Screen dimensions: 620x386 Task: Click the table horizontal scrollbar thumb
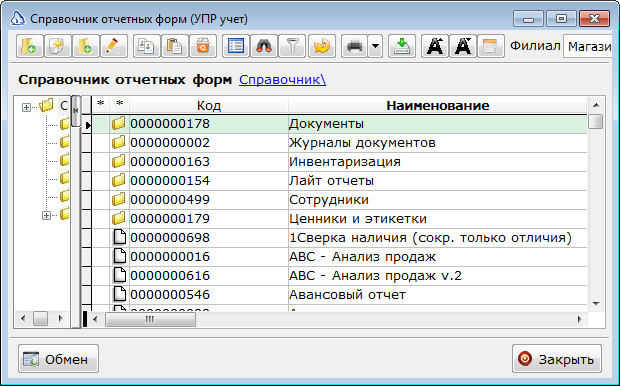pyautogui.click(x=150, y=319)
